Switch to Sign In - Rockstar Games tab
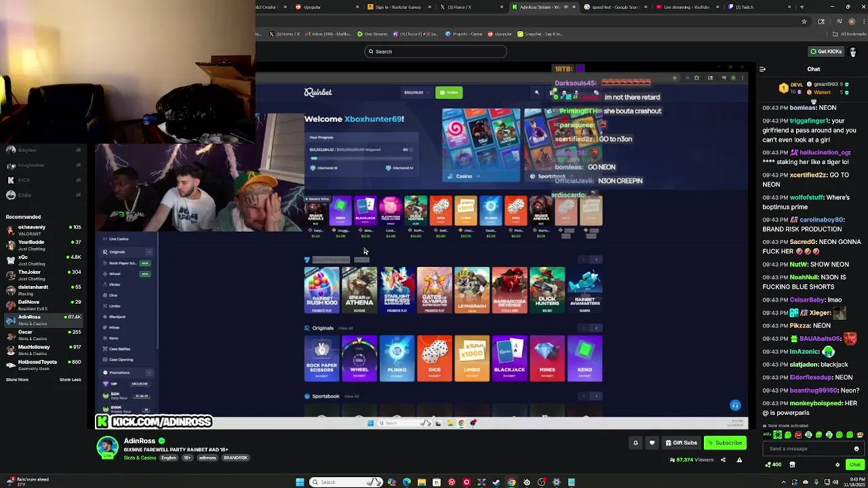868x488 pixels. (399, 7)
